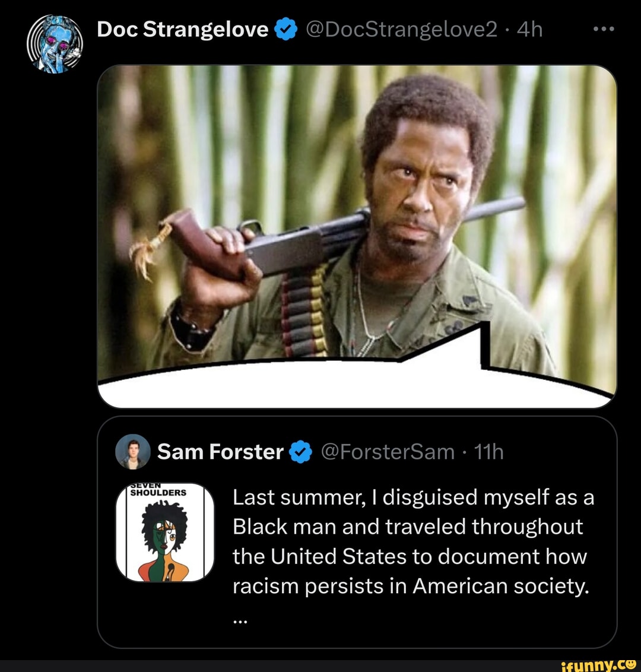Click the "SEVEN SHOULDERS" title on the cover
The height and width of the screenshot is (672, 641).
tap(158, 491)
